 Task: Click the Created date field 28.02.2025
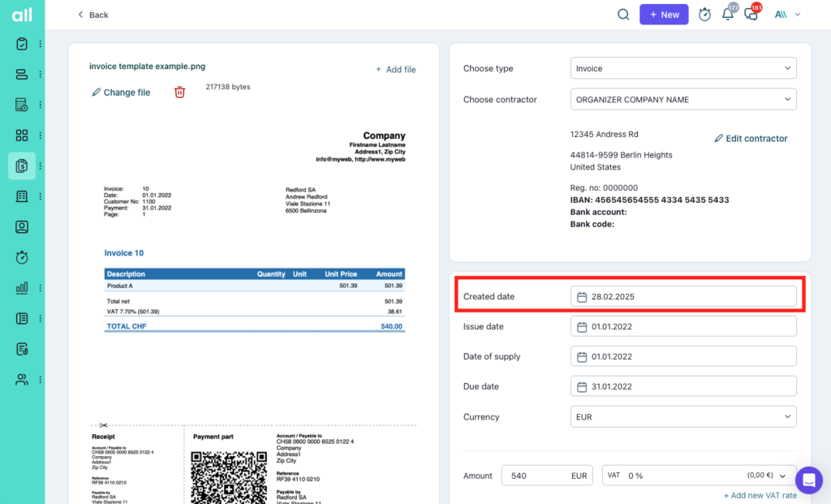point(683,297)
